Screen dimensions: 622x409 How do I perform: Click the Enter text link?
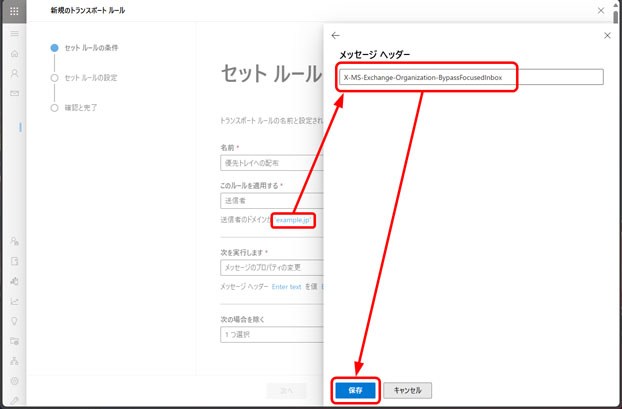point(286,287)
